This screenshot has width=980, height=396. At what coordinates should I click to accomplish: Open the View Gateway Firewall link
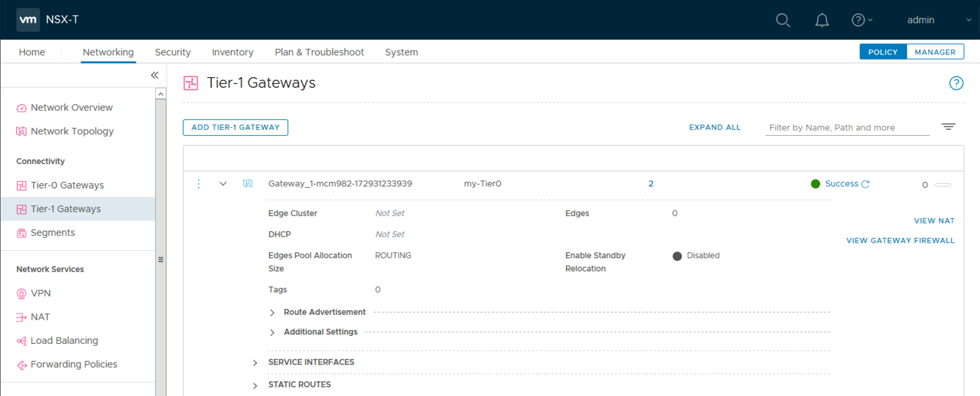point(900,240)
